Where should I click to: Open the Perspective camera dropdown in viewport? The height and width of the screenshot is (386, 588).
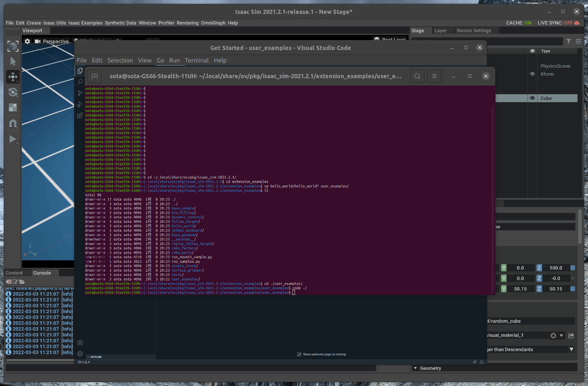point(52,41)
